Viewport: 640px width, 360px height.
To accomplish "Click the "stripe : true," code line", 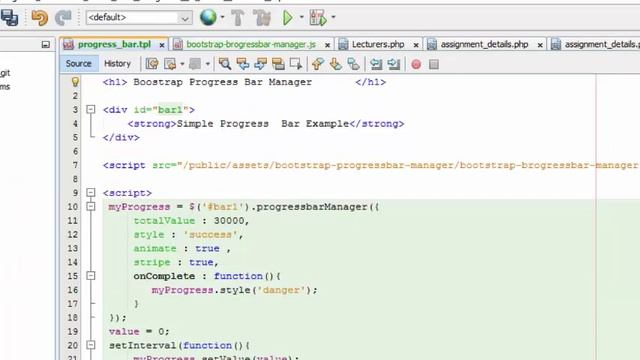I will pyautogui.click(x=176, y=262).
